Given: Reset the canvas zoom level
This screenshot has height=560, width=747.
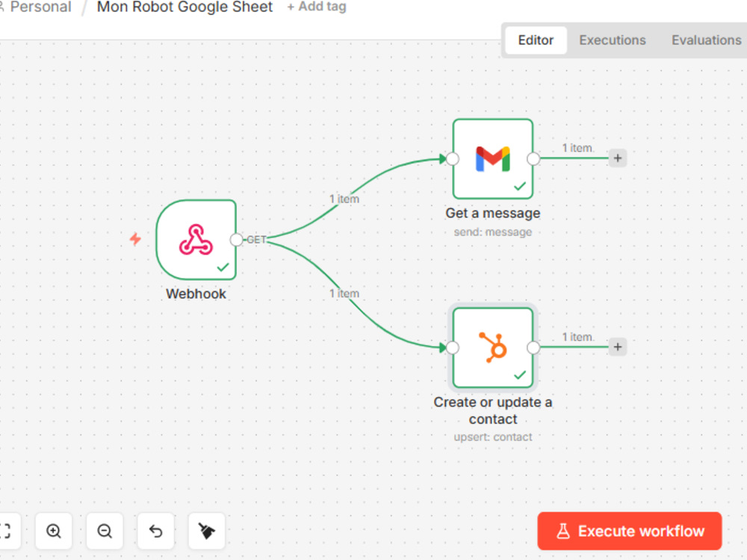Looking at the screenshot, I should pyautogui.click(x=156, y=531).
